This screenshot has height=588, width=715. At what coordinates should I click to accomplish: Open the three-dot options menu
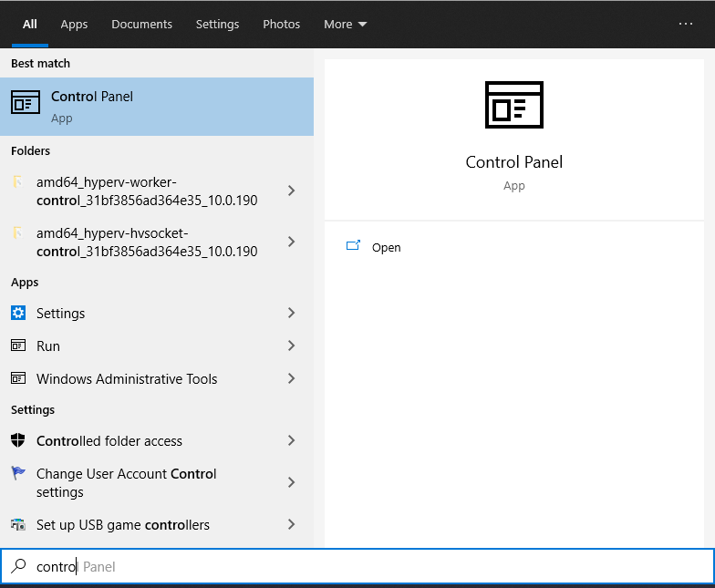[x=686, y=24]
